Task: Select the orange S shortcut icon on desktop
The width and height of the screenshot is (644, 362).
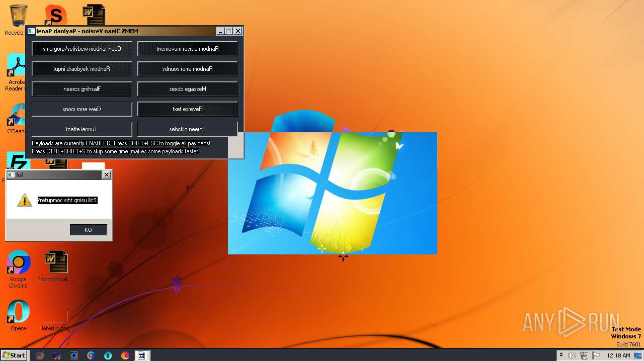Action: tap(55, 15)
